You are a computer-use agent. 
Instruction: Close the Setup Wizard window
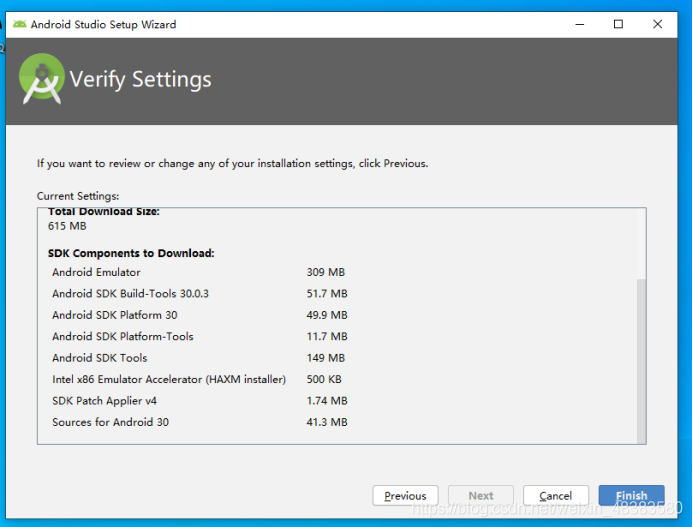coord(657,24)
